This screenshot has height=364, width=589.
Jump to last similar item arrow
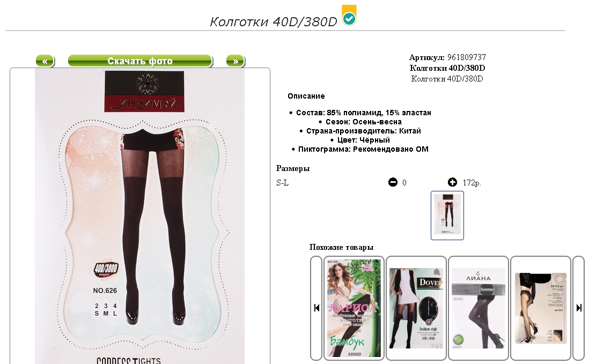pos(578,308)
